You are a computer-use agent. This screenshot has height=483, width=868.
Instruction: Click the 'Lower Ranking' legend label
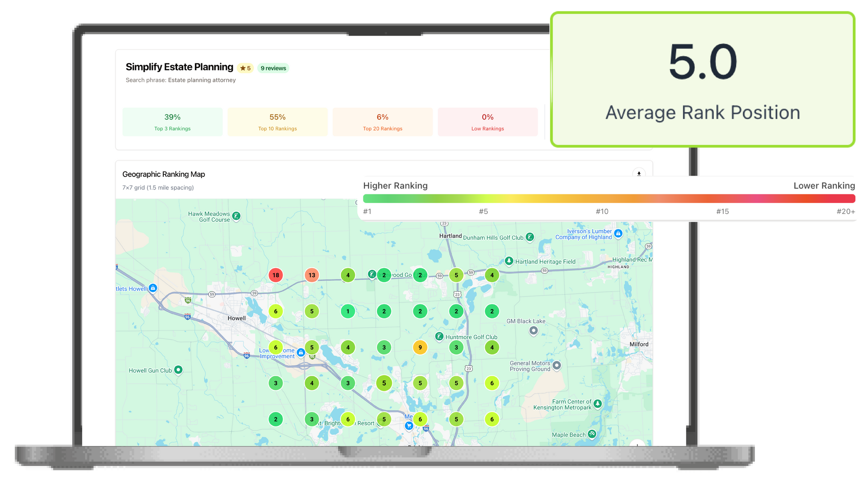tap(824, 185)
